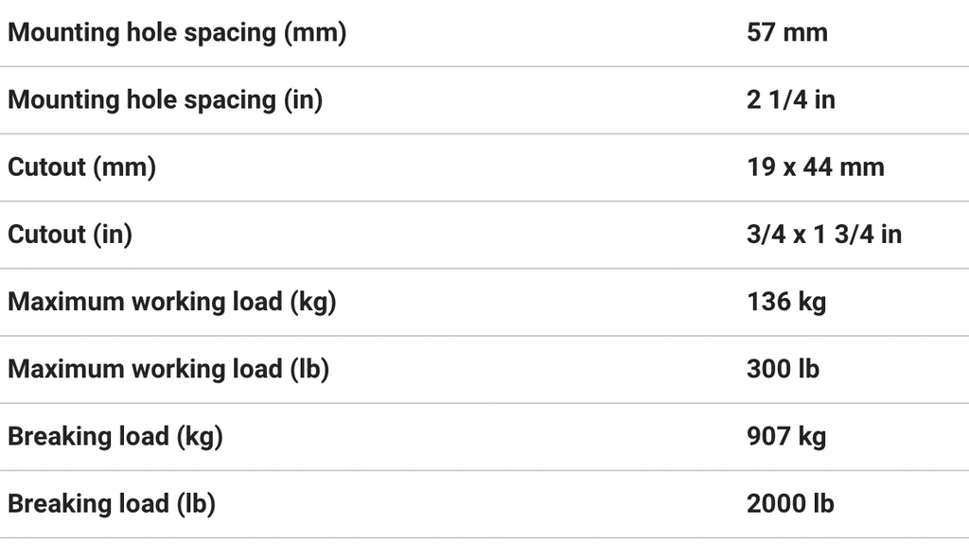This screenshot has height=560, width=969.
Task: Select the 57 mm value
Action: (x=786, y=33)
